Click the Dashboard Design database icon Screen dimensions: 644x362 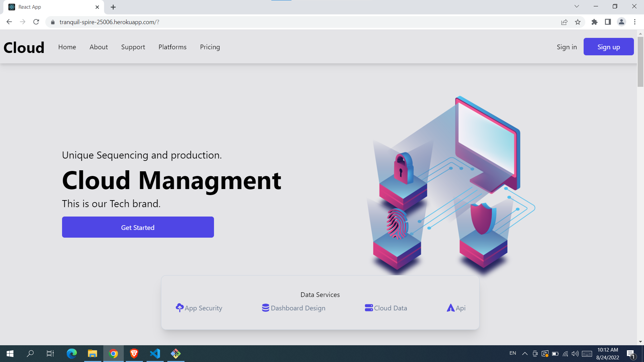[265, 308]
